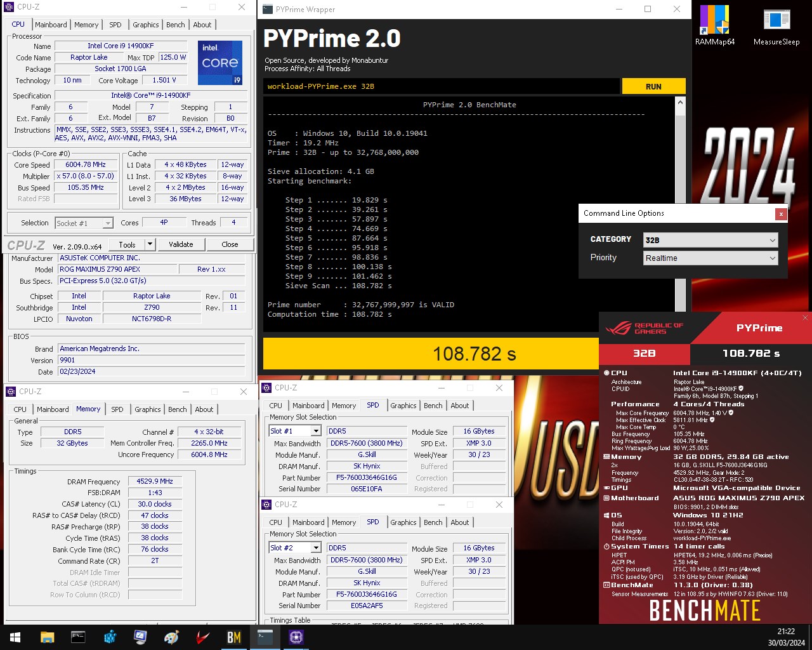812x650 pixels.
Task: Open the MeasureSleep desktop icon
Action: (776, 25)
